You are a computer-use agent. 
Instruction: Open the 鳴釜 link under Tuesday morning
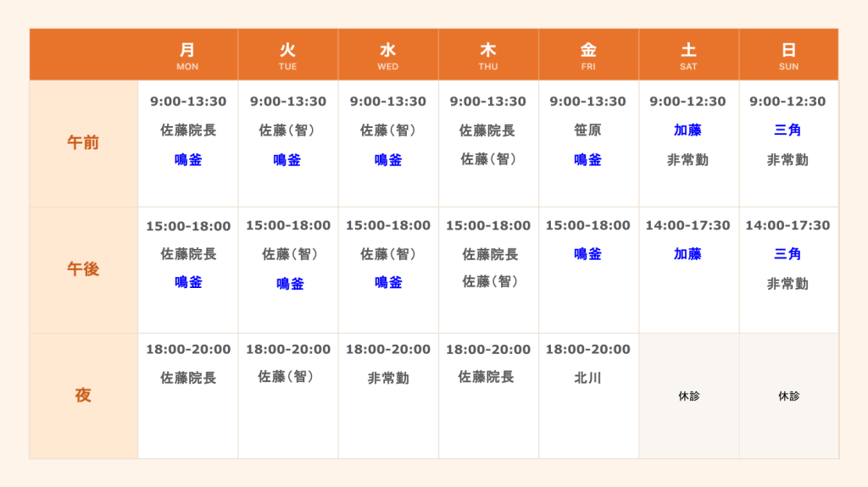[287, 160]
